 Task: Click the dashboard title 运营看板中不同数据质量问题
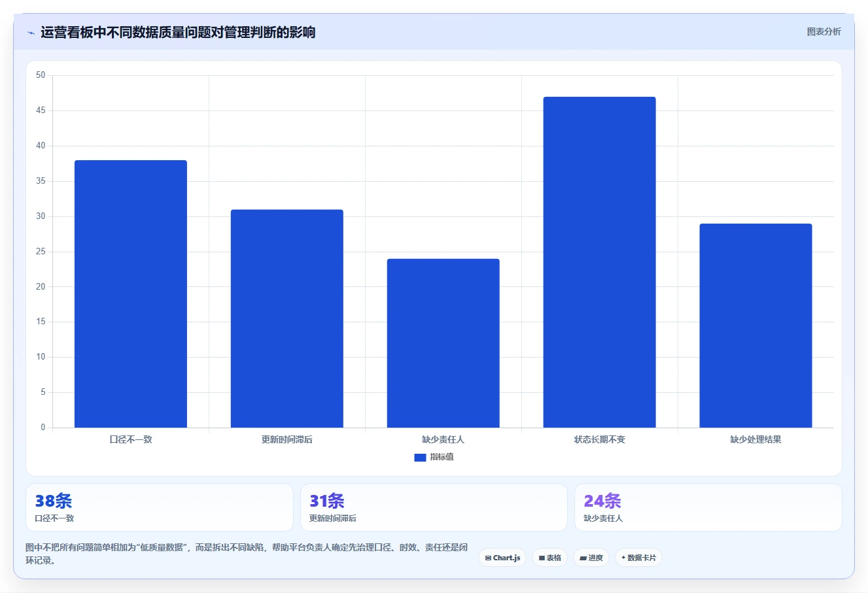pos(178,33)
